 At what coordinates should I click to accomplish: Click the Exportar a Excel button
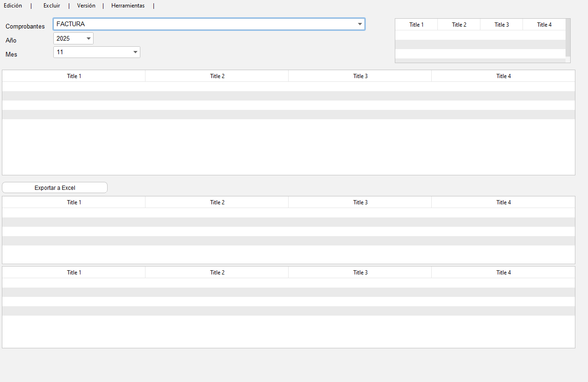(x=55, y=187)
